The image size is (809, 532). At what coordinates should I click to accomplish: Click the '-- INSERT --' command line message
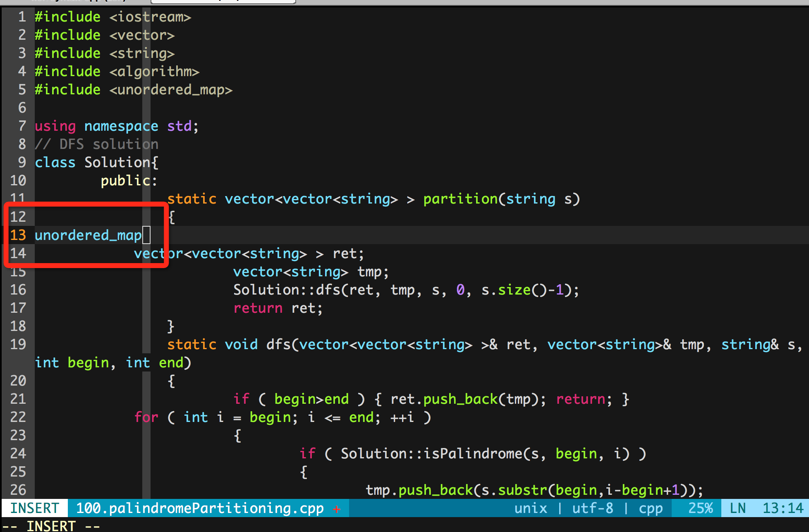(x=51, y=526)
